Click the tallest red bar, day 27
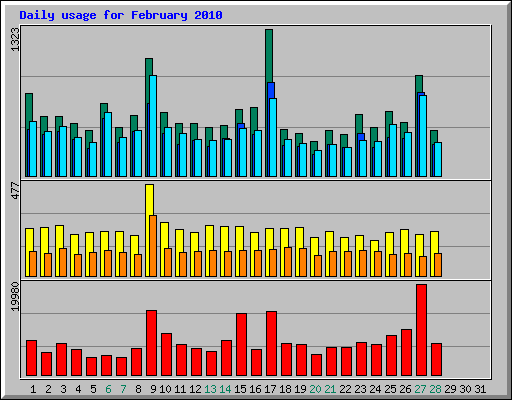Viewport: 512px width, 400px height. coord(421,330)
